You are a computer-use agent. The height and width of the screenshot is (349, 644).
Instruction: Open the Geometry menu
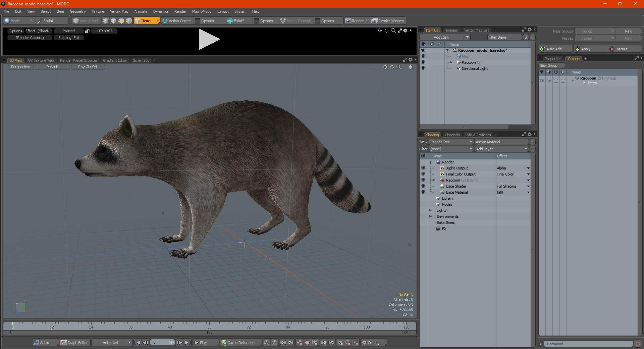pos(77,11)
